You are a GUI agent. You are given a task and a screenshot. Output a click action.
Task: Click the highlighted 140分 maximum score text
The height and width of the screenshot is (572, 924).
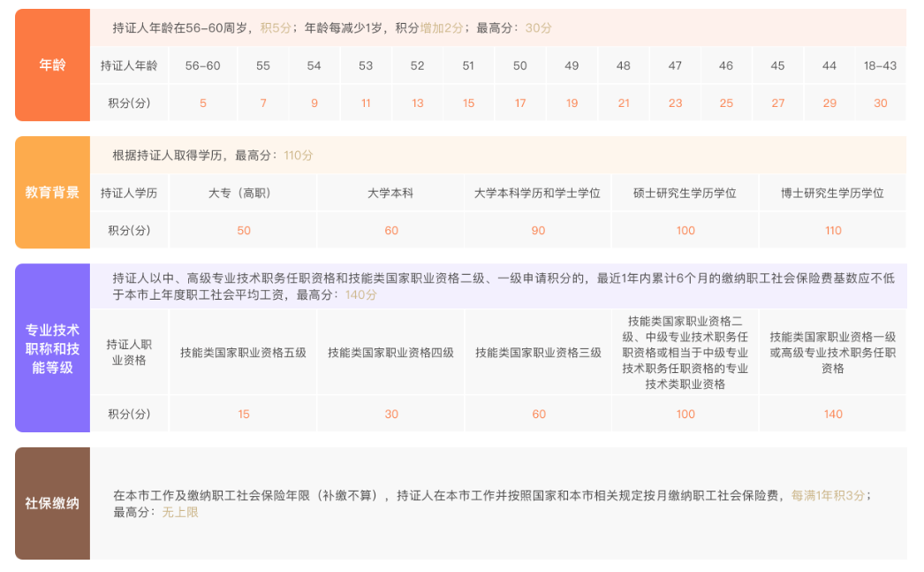pyautogui.click(x=360, y=294)
